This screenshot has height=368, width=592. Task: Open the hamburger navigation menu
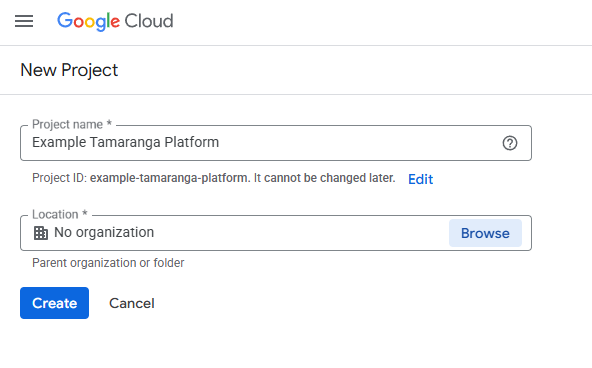[24, 21]
